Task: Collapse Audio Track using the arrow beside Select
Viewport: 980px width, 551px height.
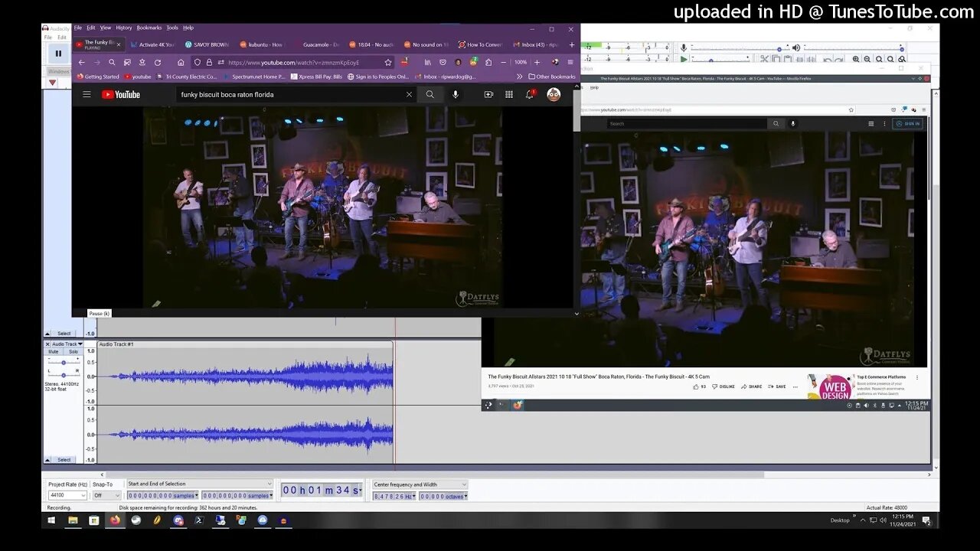Action: coord(47,460)
